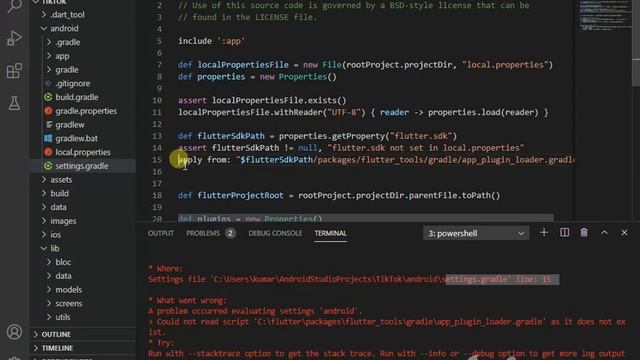Screen dimensions: 640x360
Task: Open the Search view in activity bar
Action: point(14,6)
